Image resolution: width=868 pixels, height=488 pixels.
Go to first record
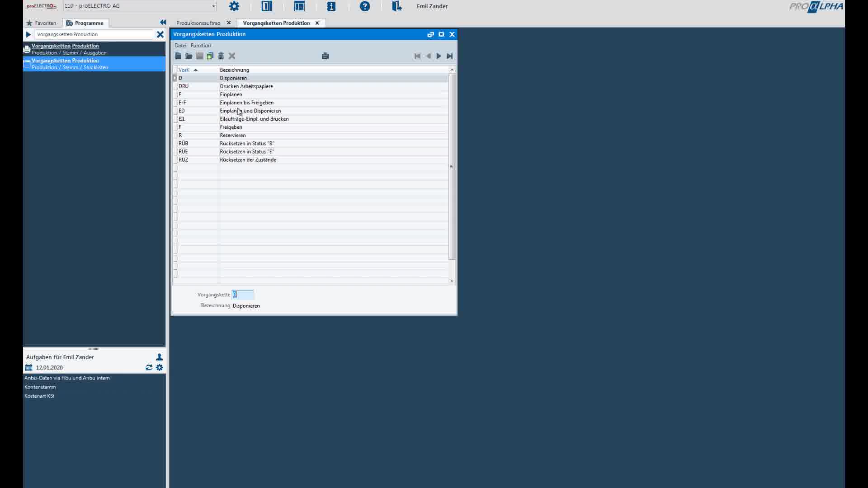click(417, 56)
